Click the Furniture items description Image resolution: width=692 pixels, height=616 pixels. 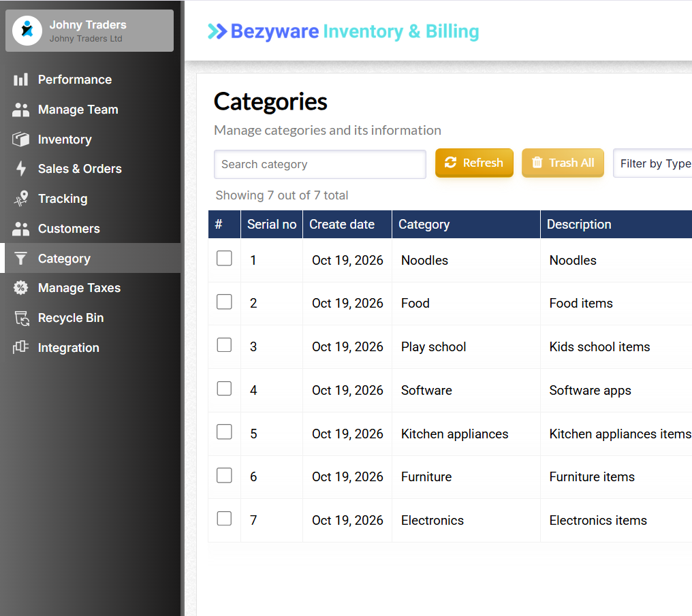592,476
